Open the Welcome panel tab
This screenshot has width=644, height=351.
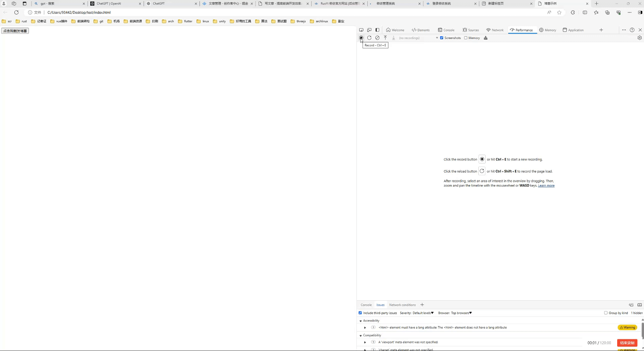point(395,30)
